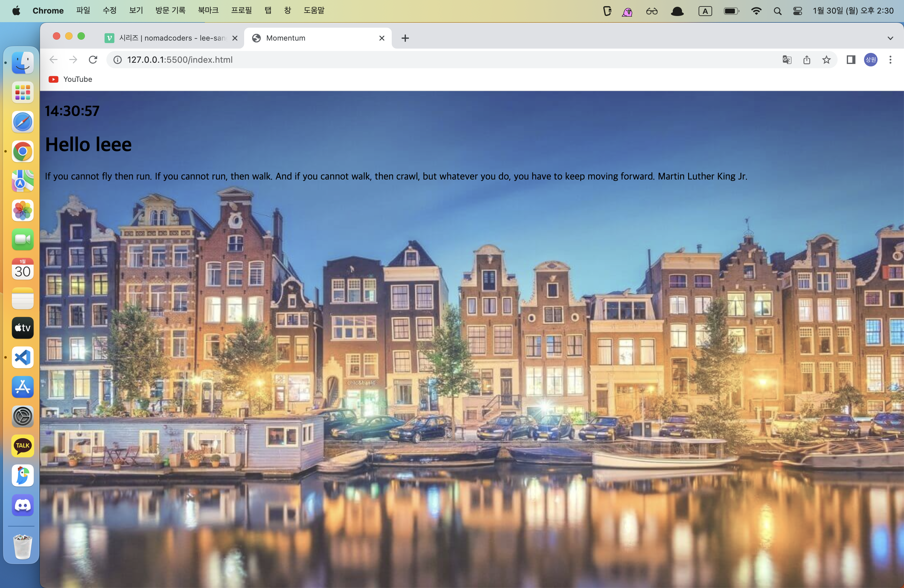Close the Momentum tab
Viewport: 904px width, 588px height.
(382, 38)
